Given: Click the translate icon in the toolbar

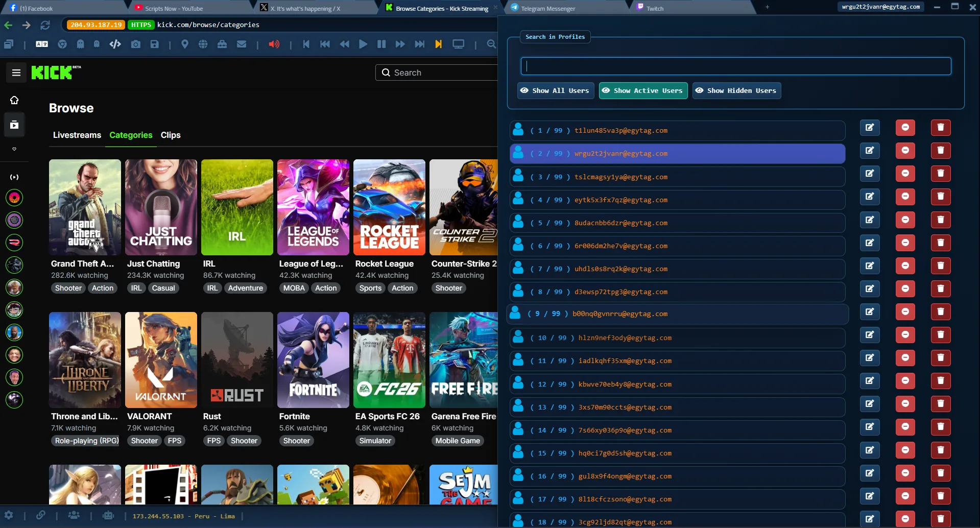Looking at the screenshot, I should pyautogui.click(x=42, y=44).
